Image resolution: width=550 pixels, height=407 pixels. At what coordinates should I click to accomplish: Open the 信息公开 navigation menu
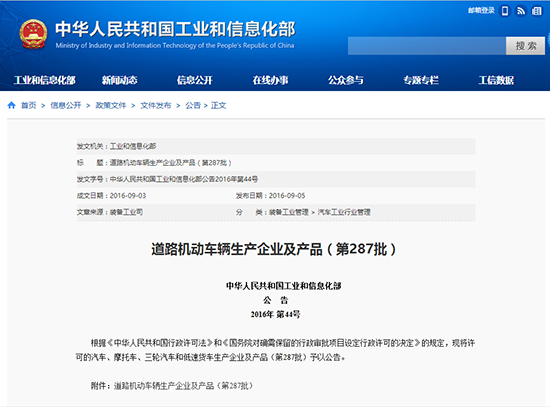[x=195, y=80]
